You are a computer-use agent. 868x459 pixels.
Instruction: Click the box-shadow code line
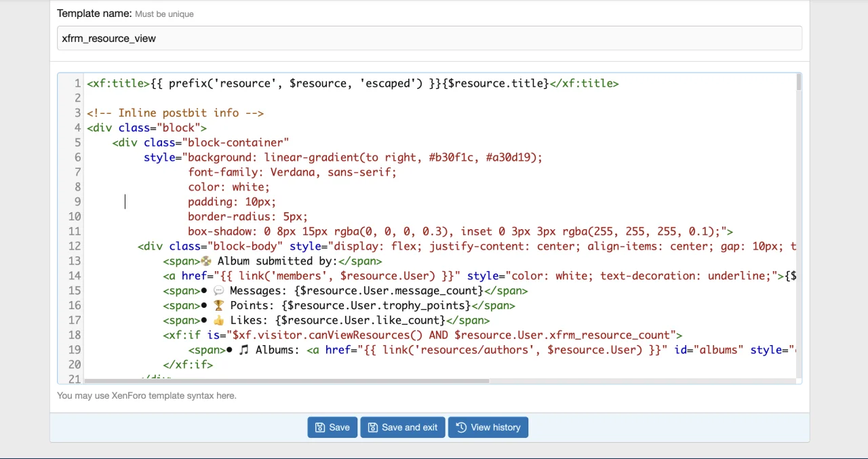coord(460,231)
